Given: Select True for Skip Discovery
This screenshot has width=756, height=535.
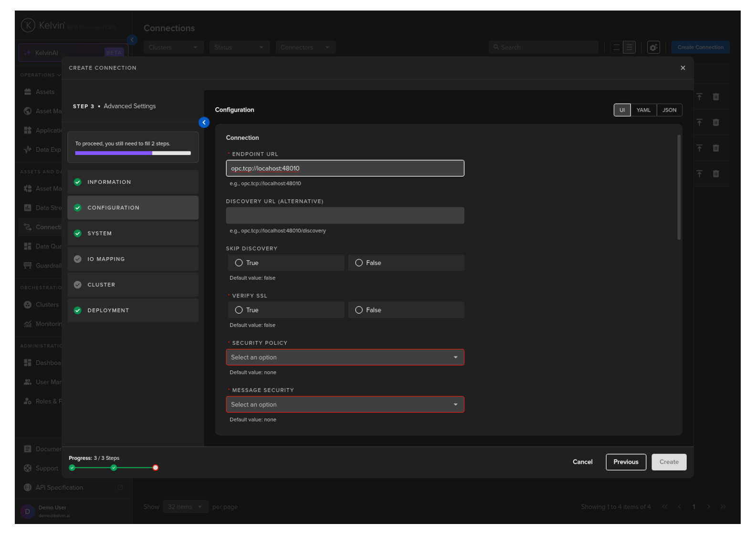Looking at the screenshot, I should click(239, 263).
